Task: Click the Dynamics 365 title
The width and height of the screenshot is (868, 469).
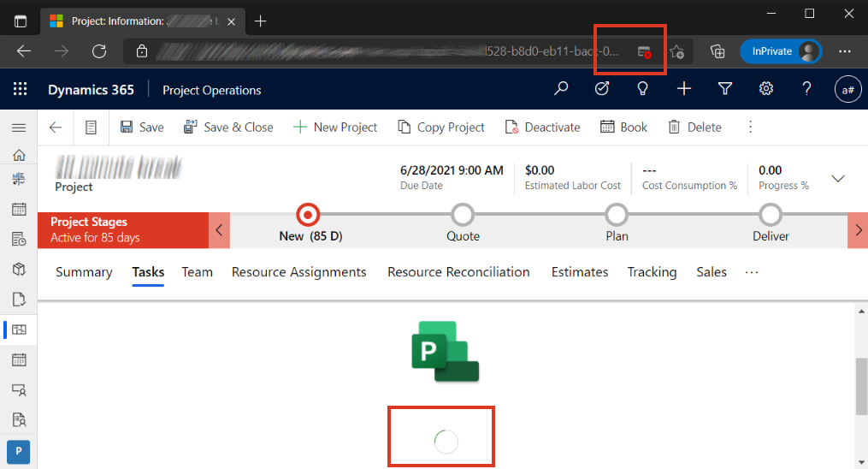Action: [x=91, y=90]
